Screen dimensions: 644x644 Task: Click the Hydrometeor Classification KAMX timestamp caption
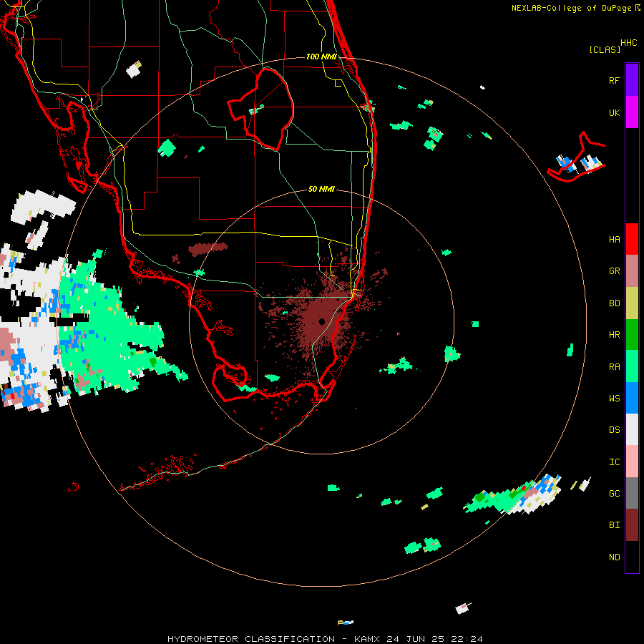325,639
